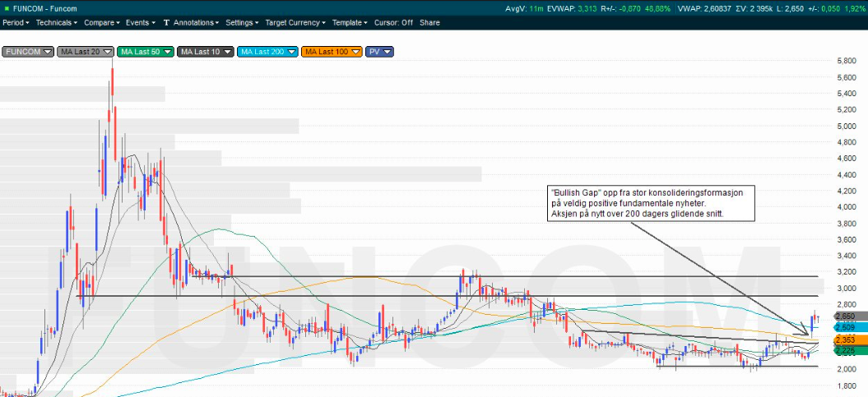Click the 5,000 price axis label
This screenshot has height=397, width=868.
point(845,126)
